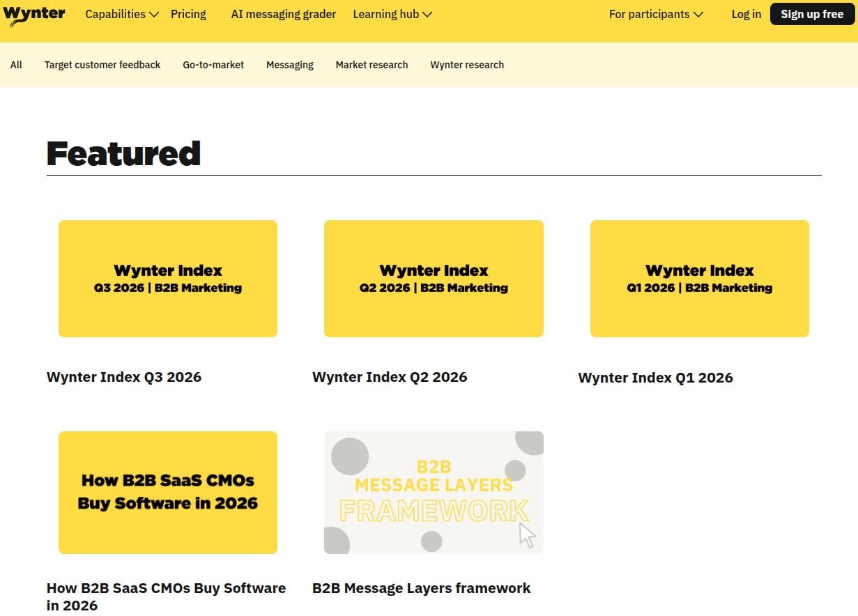Viewport: 858px width, 616px height.
Task: Click the Log in link
Action: 746,14
